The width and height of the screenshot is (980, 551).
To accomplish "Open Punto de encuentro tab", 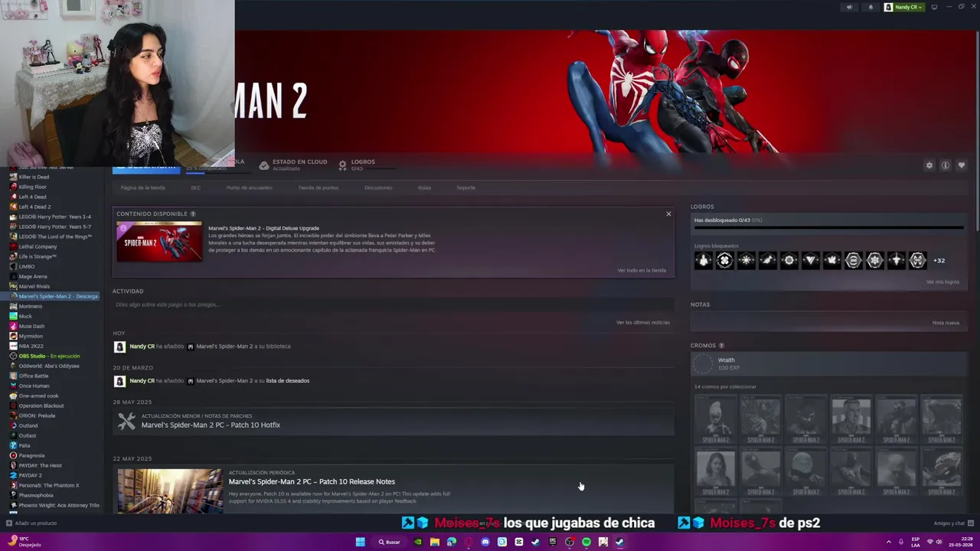I will pyautogui.click(x=249, y=187).
